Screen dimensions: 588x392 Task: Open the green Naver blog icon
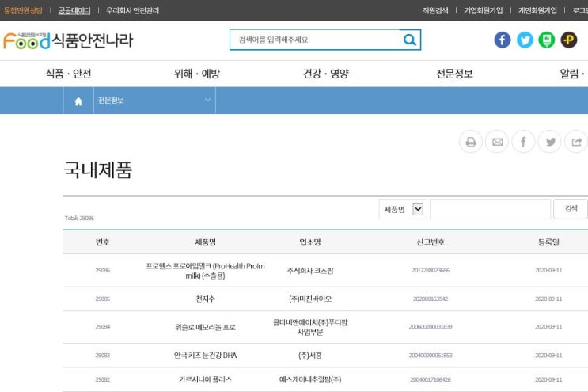547,40
